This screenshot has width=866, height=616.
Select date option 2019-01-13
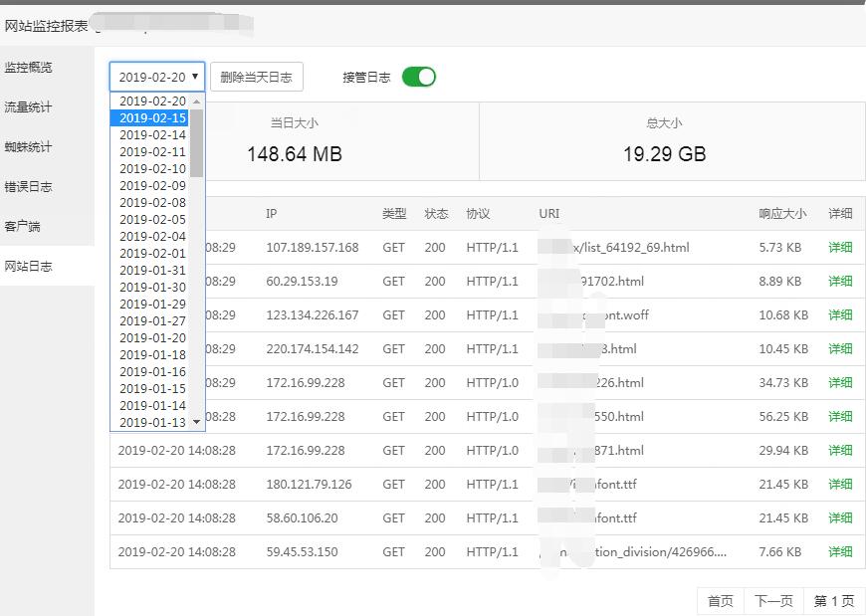(x=149, y=423)
